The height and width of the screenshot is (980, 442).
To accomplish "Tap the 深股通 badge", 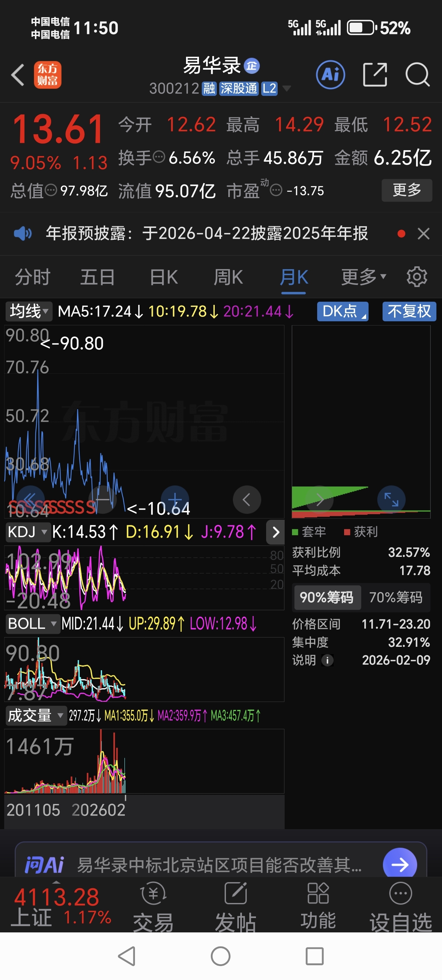I will pos(239,89).
